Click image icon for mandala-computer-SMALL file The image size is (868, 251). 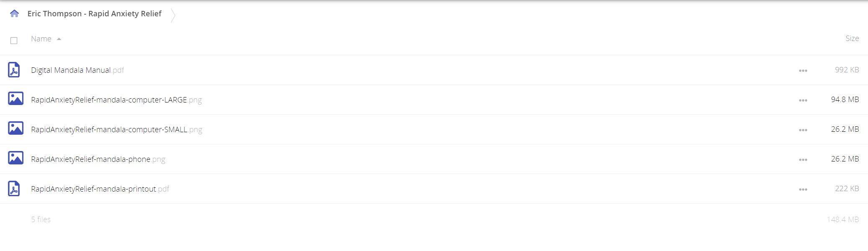pyautogui.click(x=16, y=128)
